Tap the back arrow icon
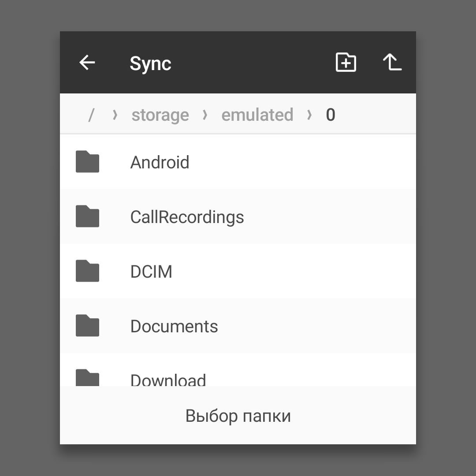 click(x=87, y=63)
